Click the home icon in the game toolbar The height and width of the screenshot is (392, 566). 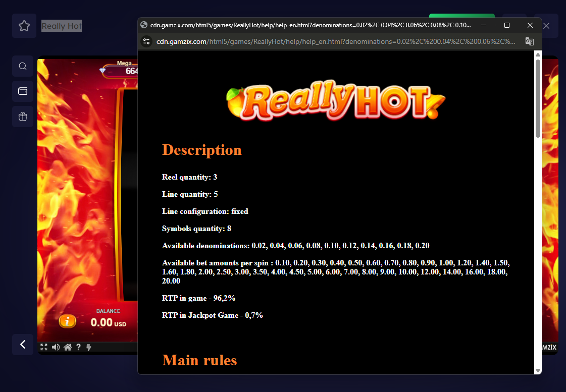68,347
